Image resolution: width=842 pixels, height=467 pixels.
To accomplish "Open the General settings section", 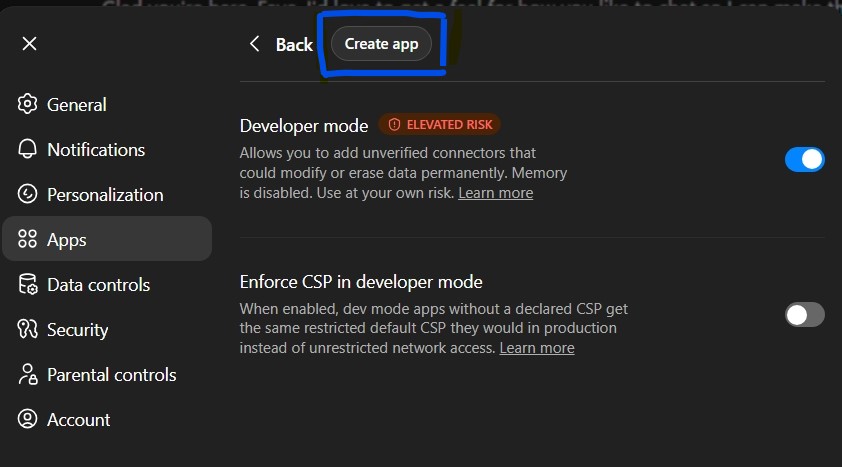I will 107,104.
